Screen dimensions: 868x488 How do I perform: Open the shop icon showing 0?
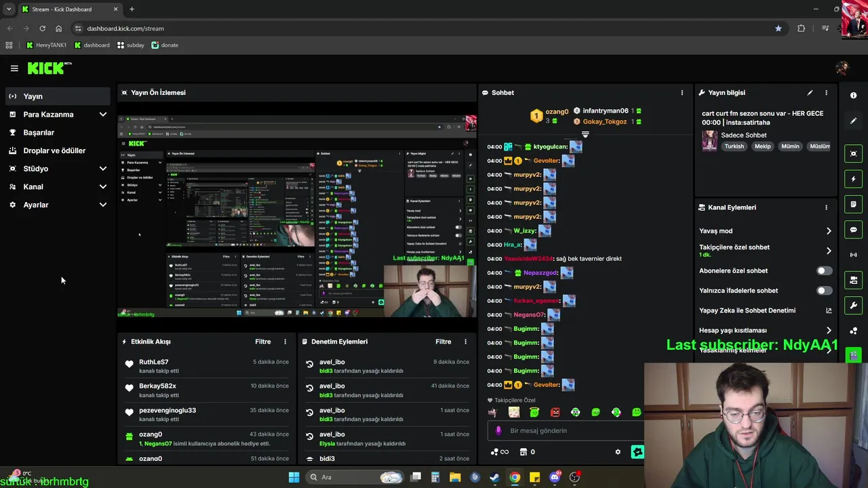click(527, 452)
